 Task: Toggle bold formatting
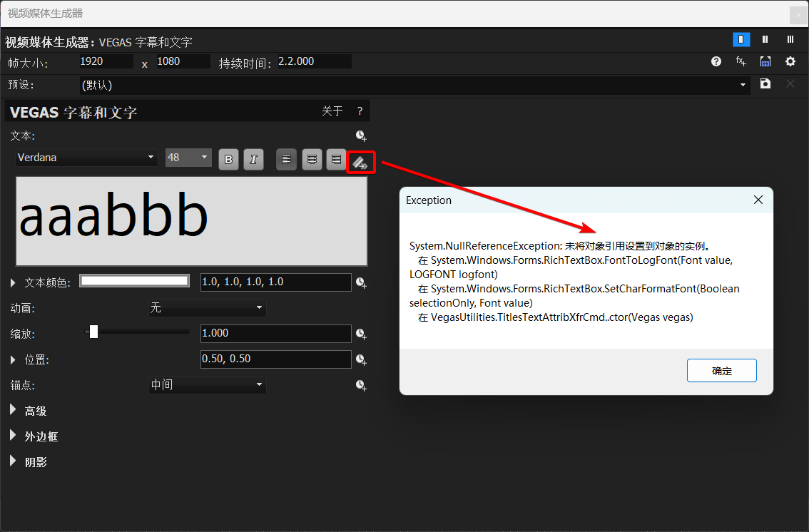click(228, 160)
